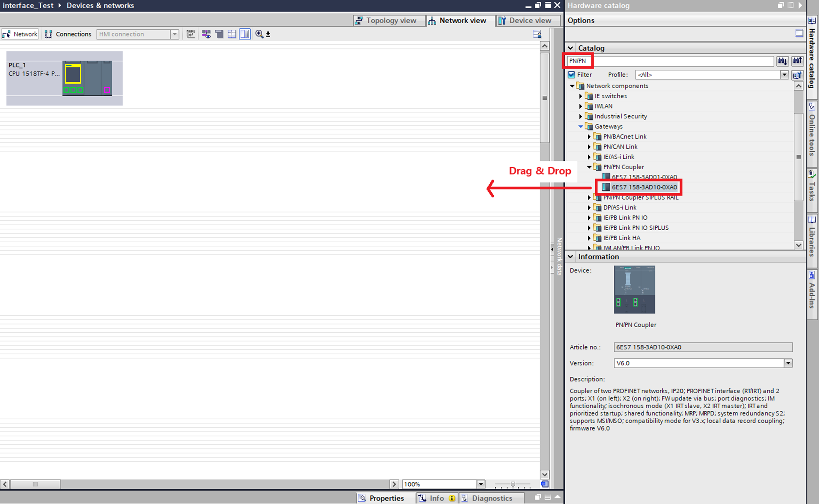Click the search down icon beside catalog search
Viewport: 819px width, 504px height.
782,61
